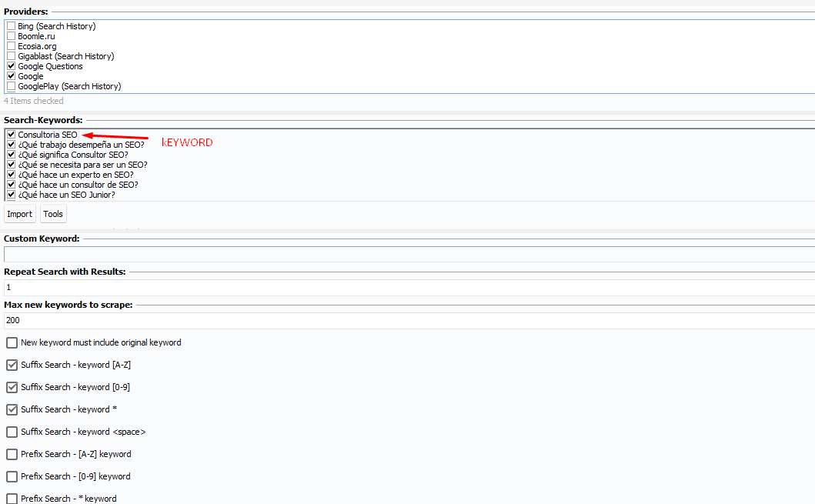
Task: Select the '¿Qué hace un SEO Junior?' row text
Action: [x=66, y=195]
